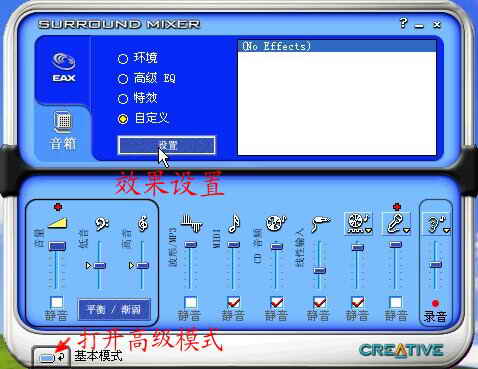Click the treble clef icon
Image resolution: width=478 pixels, height=369 pixels.
pyautogui.click(x=143, y=223)
